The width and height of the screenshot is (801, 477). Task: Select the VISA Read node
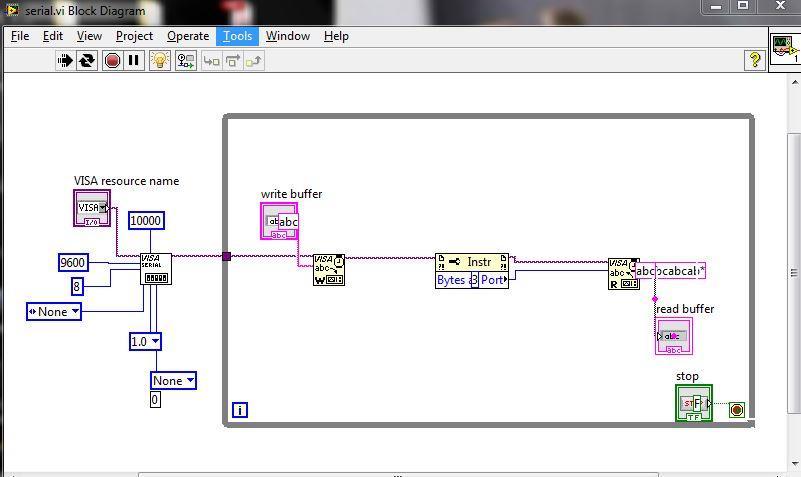623,274
